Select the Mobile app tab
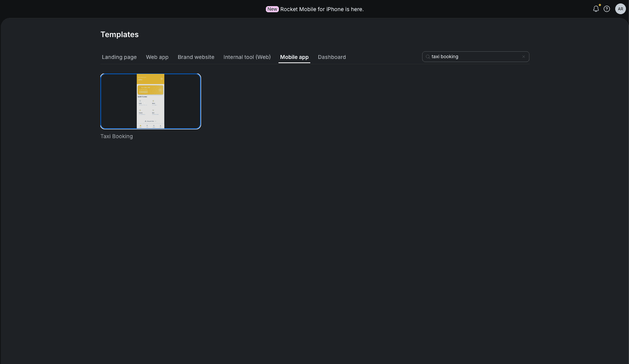 (x=294, y=57)
